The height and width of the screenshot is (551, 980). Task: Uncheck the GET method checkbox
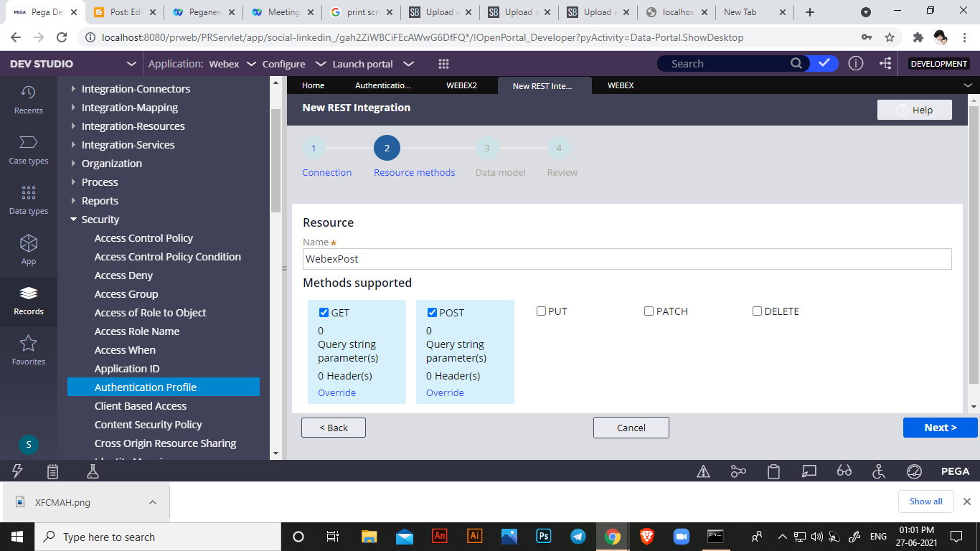pyautogui.click(x=324, y=313)
